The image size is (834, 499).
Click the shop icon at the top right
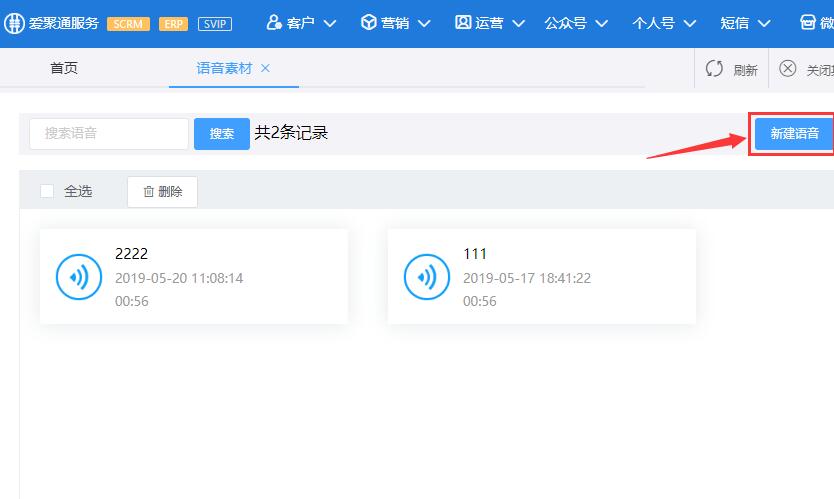tap(807, 22)
